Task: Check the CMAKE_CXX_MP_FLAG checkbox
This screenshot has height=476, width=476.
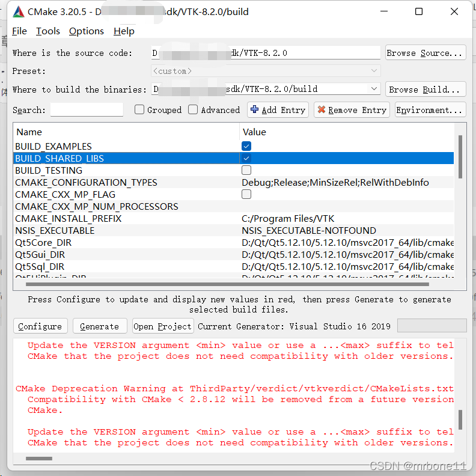Action: [246, 194]
